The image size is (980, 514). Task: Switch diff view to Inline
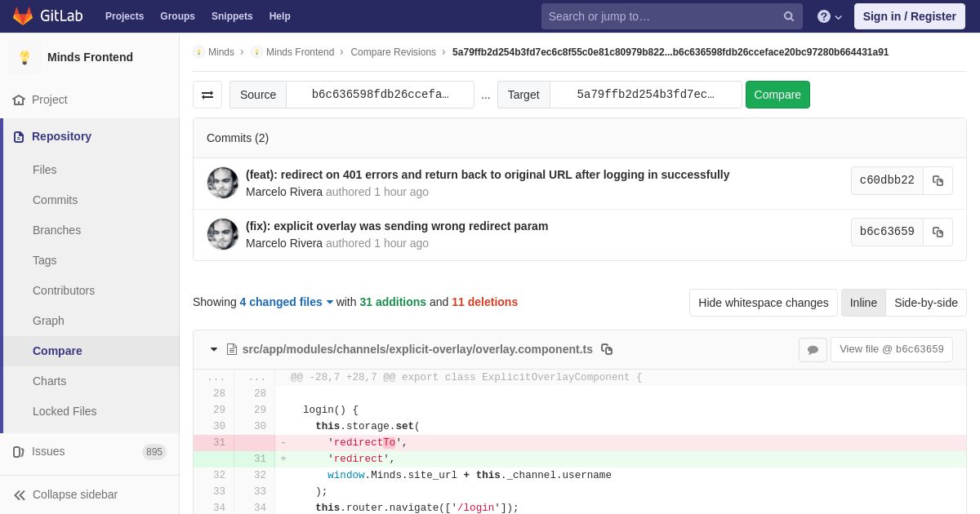click(x=863, y=303)
